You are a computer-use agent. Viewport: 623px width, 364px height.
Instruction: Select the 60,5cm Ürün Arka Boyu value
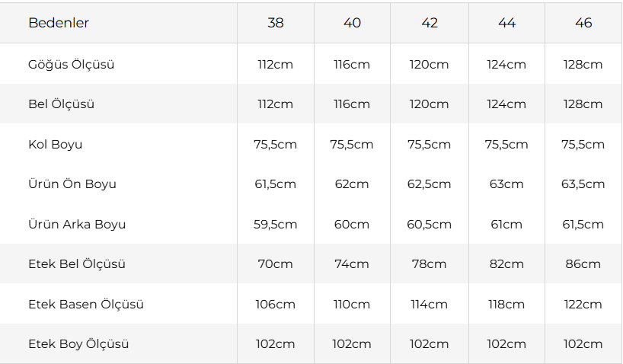pyautogui.click(x=430, y=225)
